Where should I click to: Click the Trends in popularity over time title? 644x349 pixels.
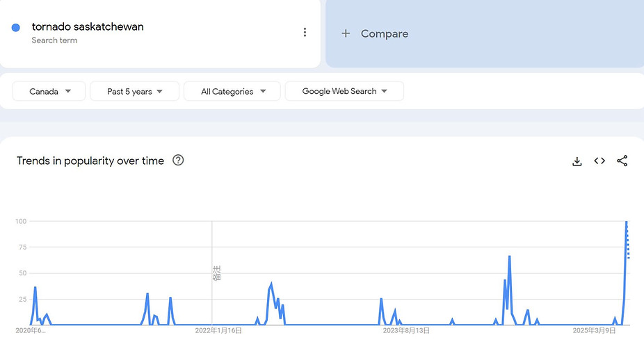[90, 161]
